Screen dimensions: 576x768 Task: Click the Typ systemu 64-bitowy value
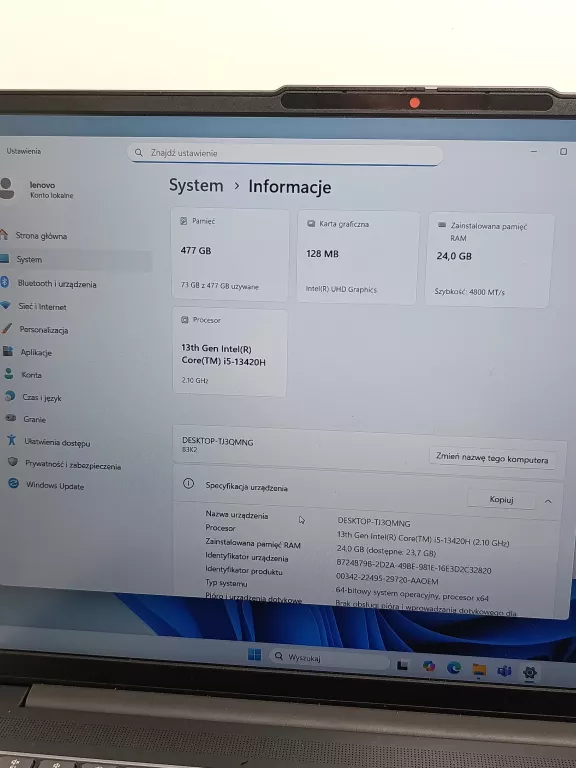coord(412,594)
